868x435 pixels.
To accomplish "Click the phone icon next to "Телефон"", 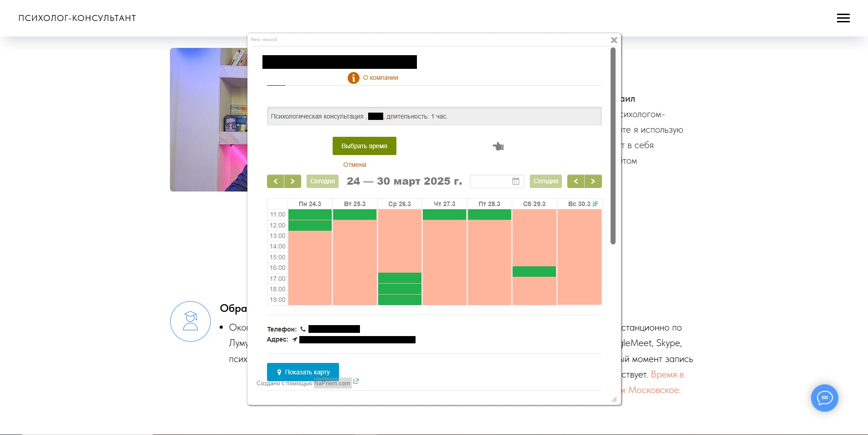I will pyautogui.click(x=303, y=329).
